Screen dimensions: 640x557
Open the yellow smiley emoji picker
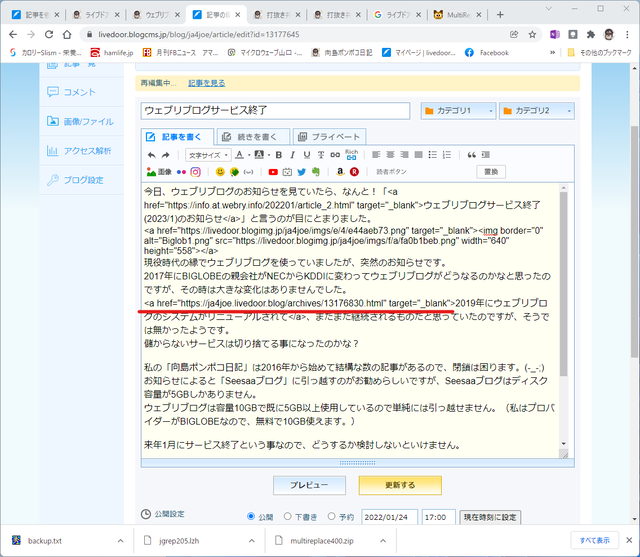220,172
